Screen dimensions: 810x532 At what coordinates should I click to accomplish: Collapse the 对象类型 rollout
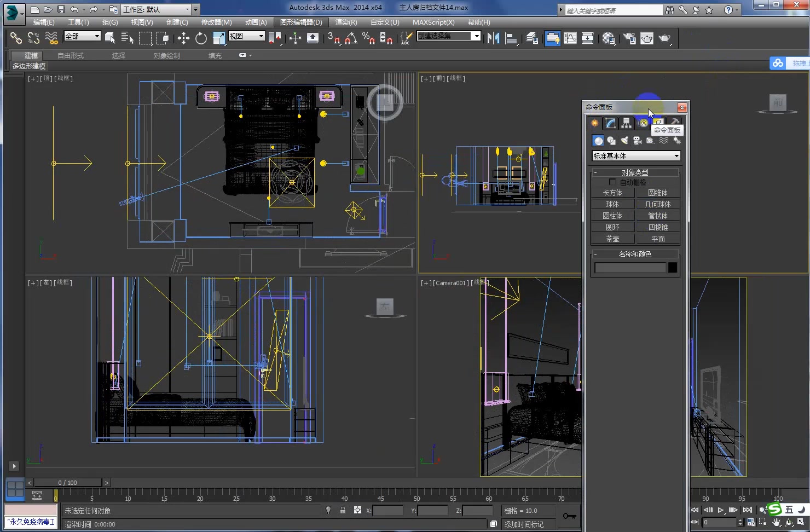coord(635,172)
